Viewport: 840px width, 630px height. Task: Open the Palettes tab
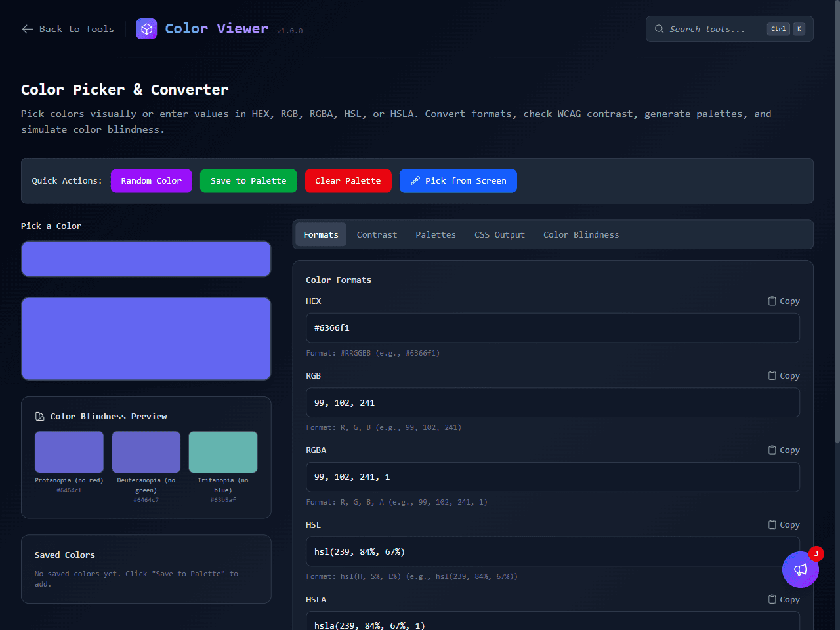click(x=436, y=234)
